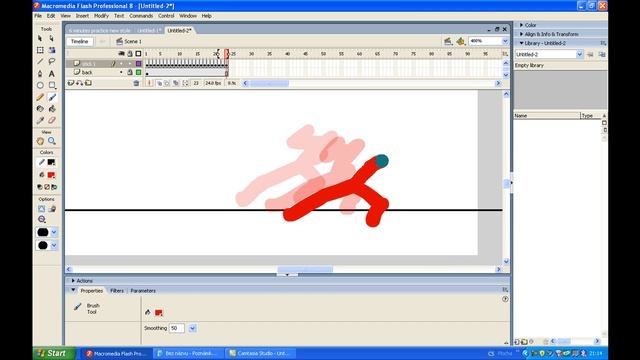Toggle Lock All Layers header
This screenshot has width=640, height=360.
click(x=130, y=53)
